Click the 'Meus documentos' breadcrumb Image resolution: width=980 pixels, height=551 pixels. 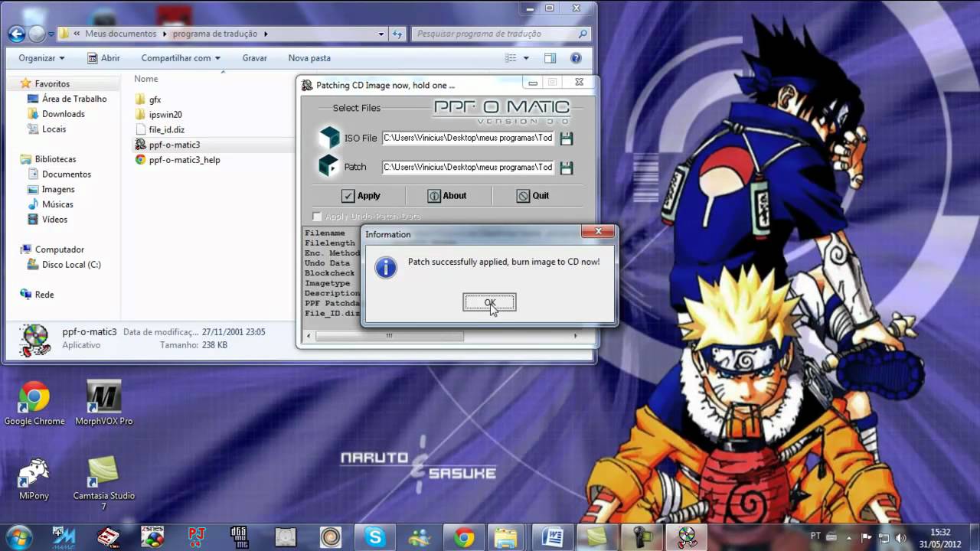click(120, 34)
